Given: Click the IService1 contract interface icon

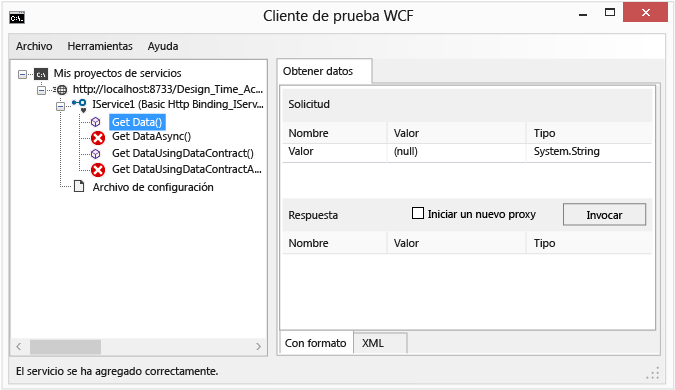Looking at the screenshot, I should click(80, 105).
